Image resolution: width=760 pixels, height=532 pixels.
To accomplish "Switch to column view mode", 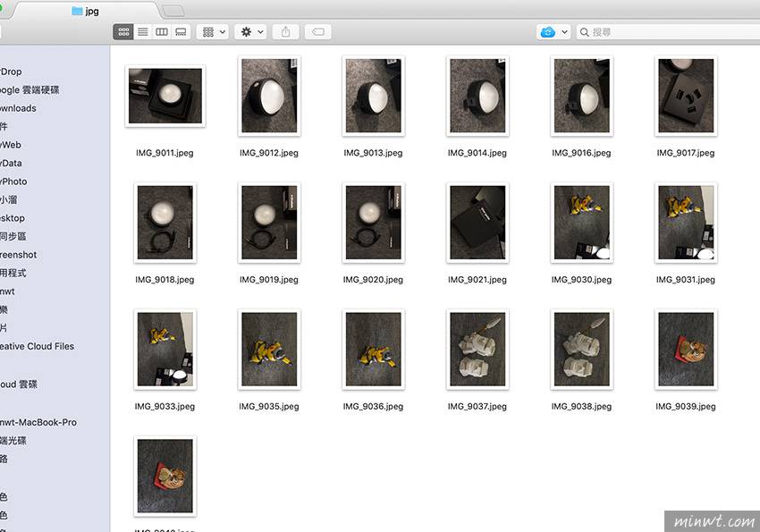I will tap(162, 32).
